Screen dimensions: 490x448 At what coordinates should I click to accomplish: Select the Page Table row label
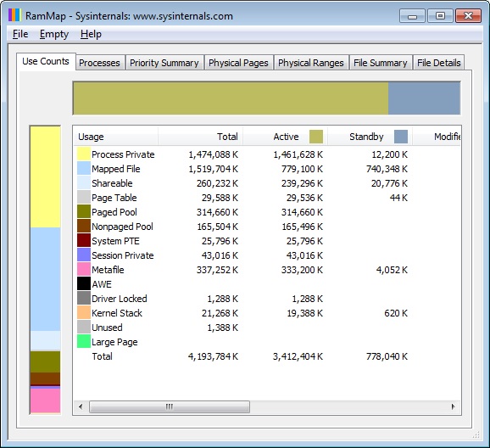[x=114, y=198]
